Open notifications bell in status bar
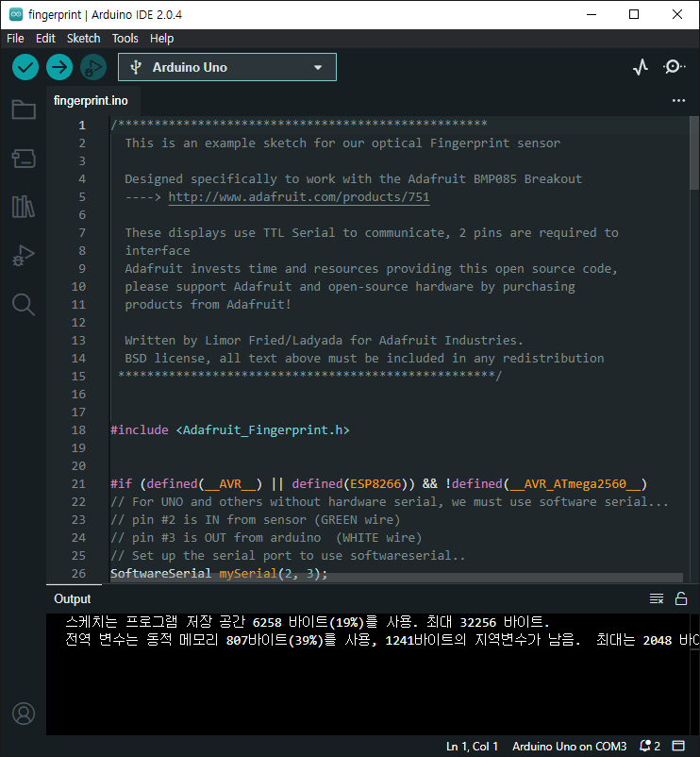This screenshot has height=757, width=700. click(x=649, y=746)
